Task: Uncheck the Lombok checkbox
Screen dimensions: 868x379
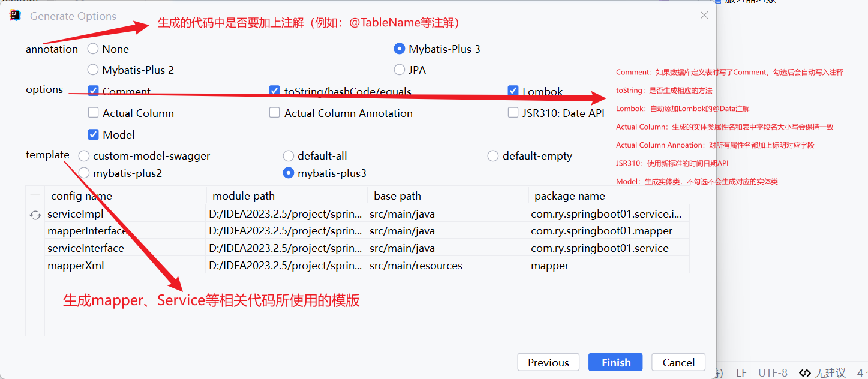Action: (513, 91)
